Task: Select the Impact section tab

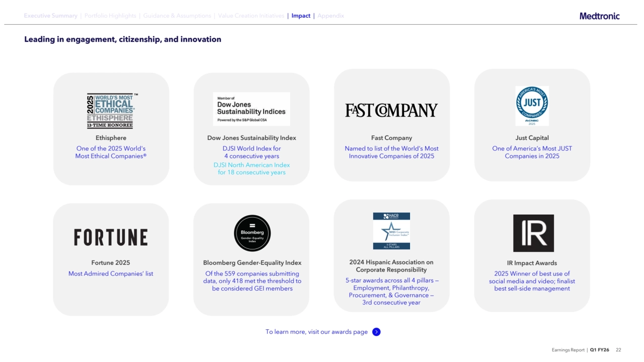Action: tap(301, 16)
